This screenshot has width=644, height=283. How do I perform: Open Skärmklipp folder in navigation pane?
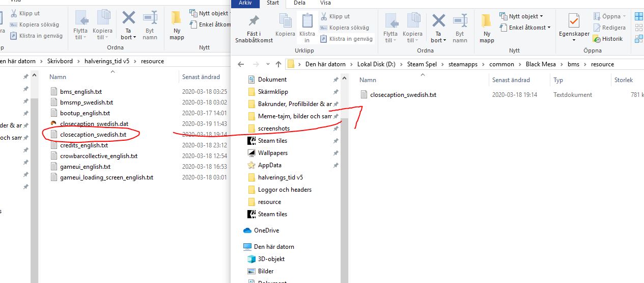(x=273, y=92)
